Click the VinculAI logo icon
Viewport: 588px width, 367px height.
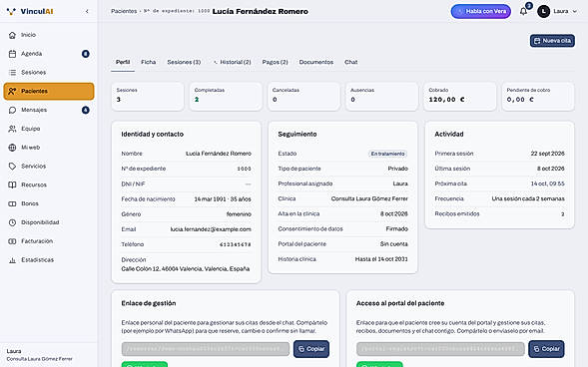pos(12,11)
